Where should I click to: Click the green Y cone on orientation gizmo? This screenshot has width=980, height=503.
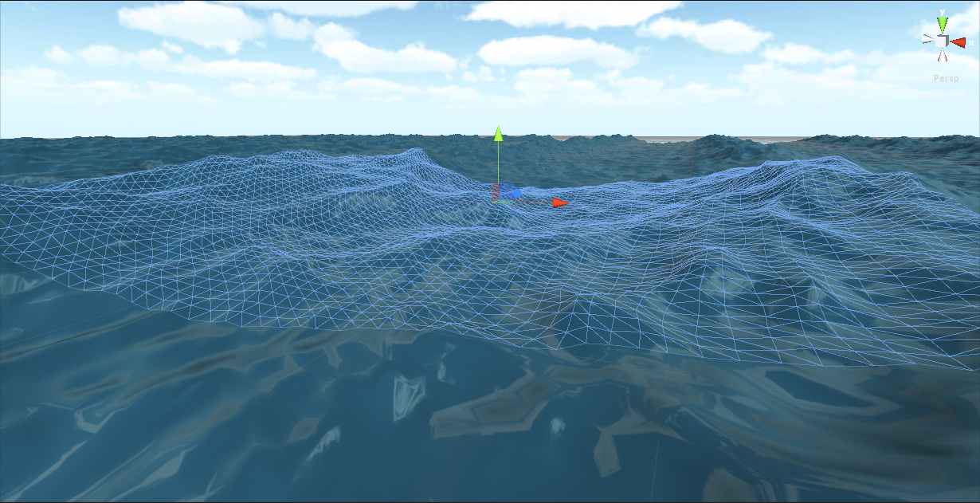click(x=943, y=25)
